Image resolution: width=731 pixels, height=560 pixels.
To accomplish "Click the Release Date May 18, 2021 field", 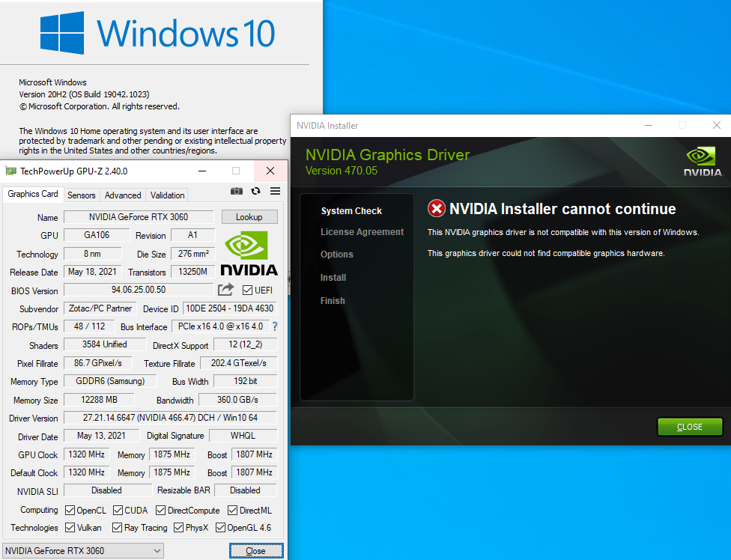I will [x=92, y=272].
